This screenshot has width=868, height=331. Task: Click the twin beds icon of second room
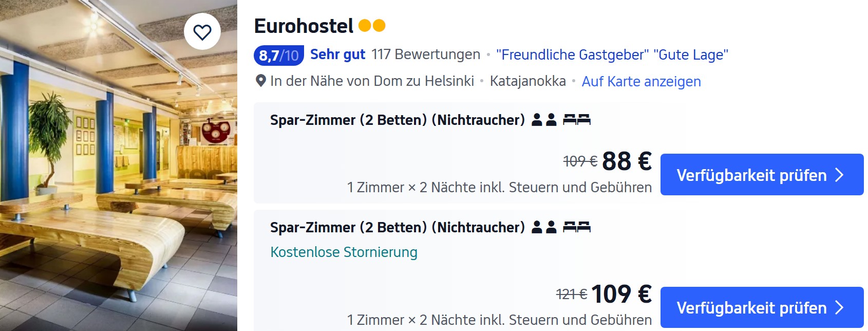[x=577, y=227]
